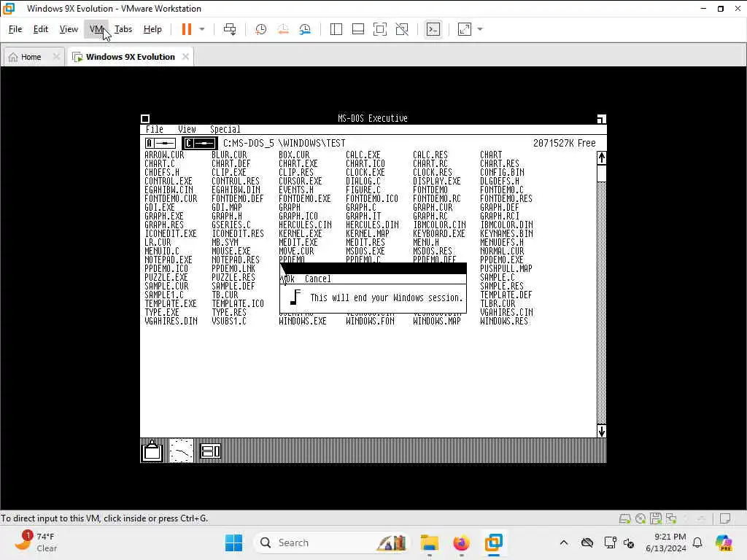Click the Send Ctrl+Alt+Del toolbar icon

coord(230,29)
